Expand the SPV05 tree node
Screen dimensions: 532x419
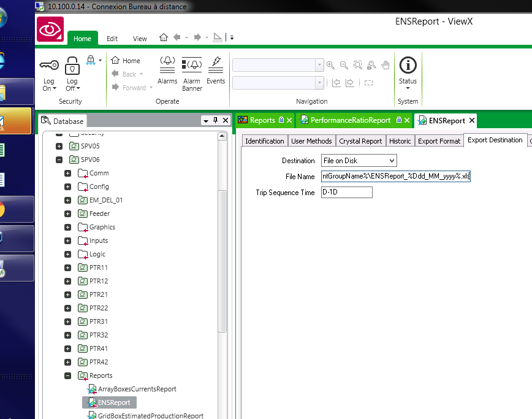[x=59, y=146]
